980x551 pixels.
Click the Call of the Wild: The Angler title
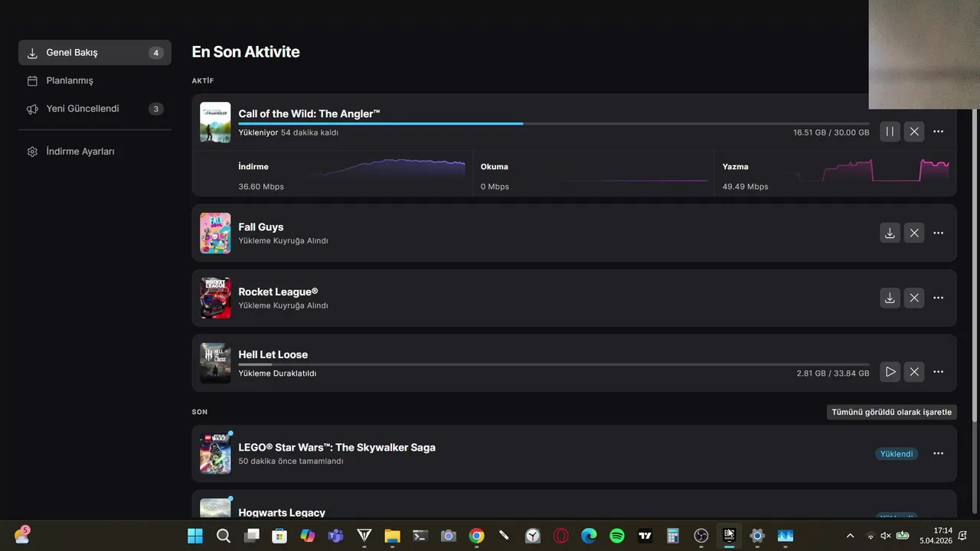pyautogui.click(x=309, y=113)
